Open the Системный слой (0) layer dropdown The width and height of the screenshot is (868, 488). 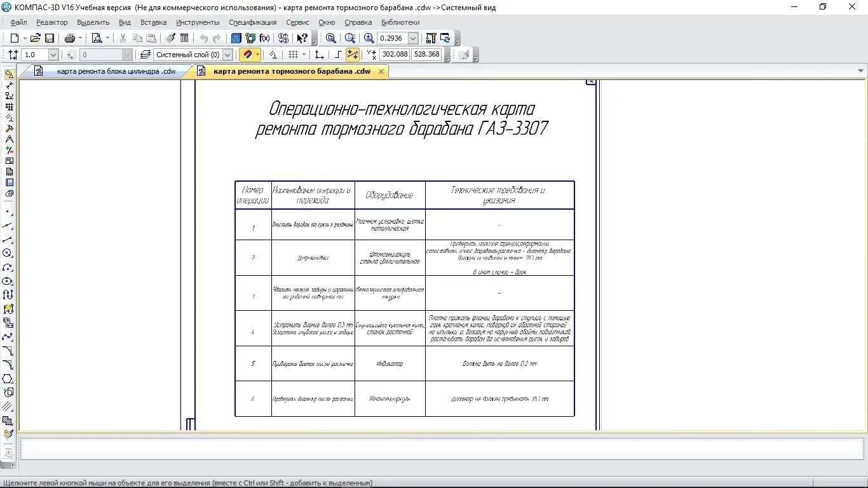tap(228, 55)
